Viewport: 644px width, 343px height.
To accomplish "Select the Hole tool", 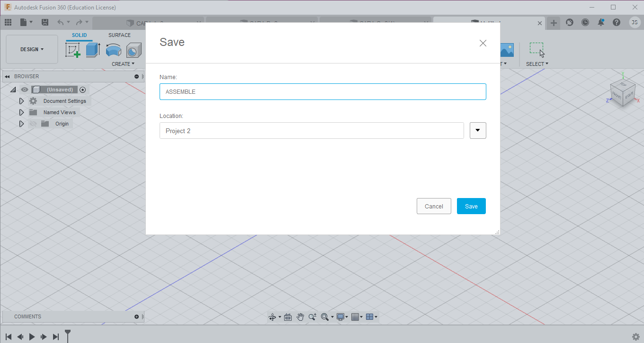I will click(134, 50).
